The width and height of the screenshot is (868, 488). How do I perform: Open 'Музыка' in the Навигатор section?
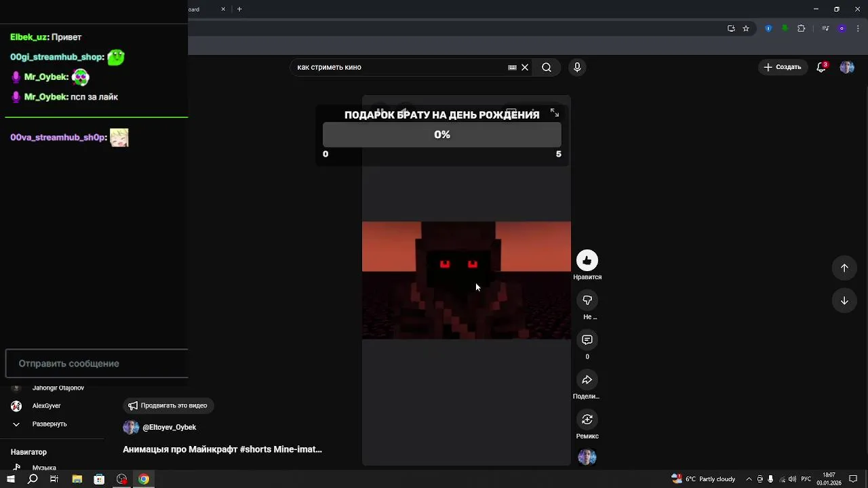[44, 468]
